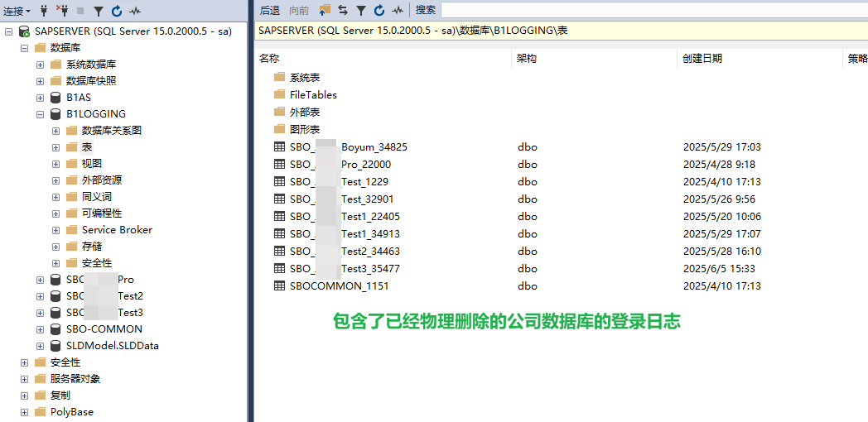This screenshot has height=422, width=868.
Task: Click the B1LOGGING database cylinder icon
Action: (55, 114)
